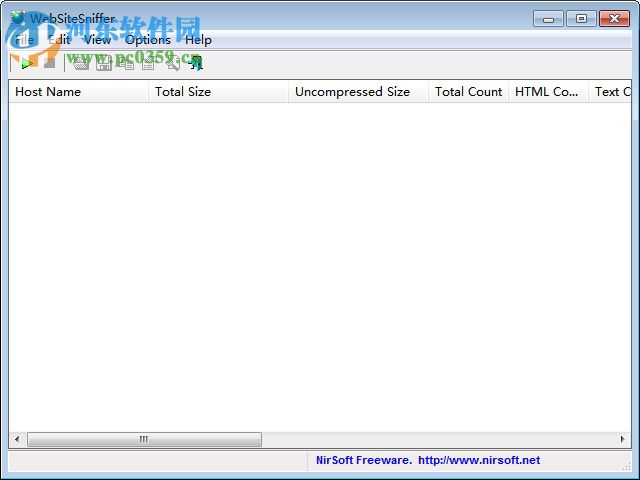
Task: Click the teal Exit door icon
Action: pos(196,63)
